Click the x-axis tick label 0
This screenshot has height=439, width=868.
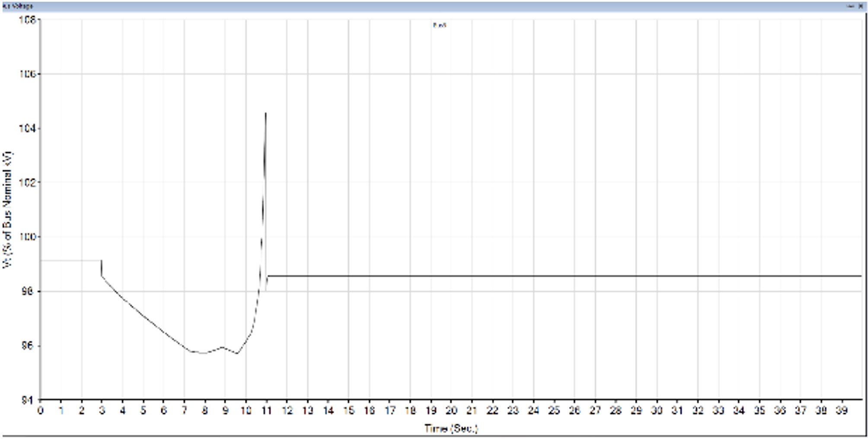coord(40,410)
